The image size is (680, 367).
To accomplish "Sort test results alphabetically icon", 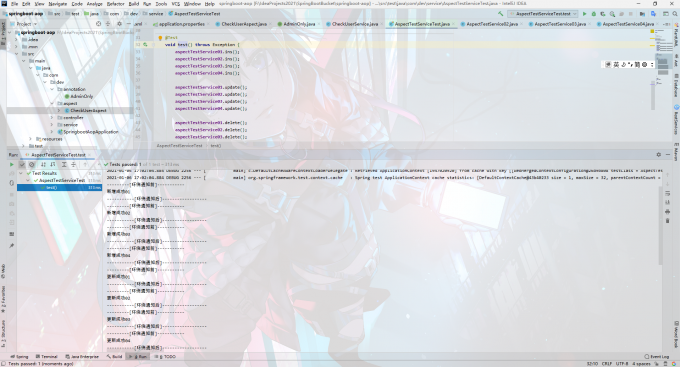I will (43, 164).
